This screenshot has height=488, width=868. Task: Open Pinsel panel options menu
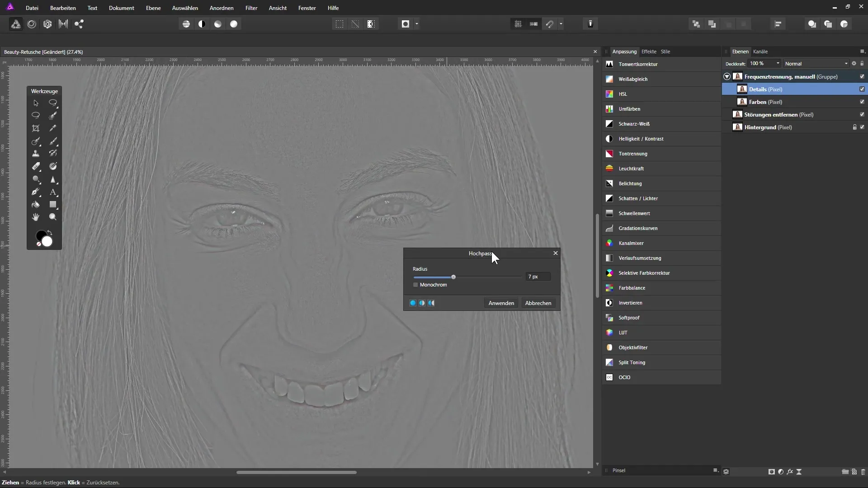click(716, 470)
